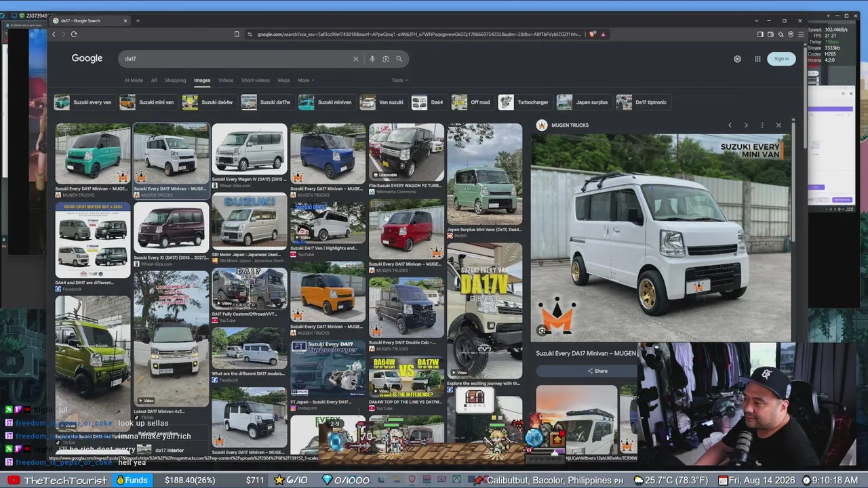Choose the Van suzuki suggestion chip

click(382, 102)
